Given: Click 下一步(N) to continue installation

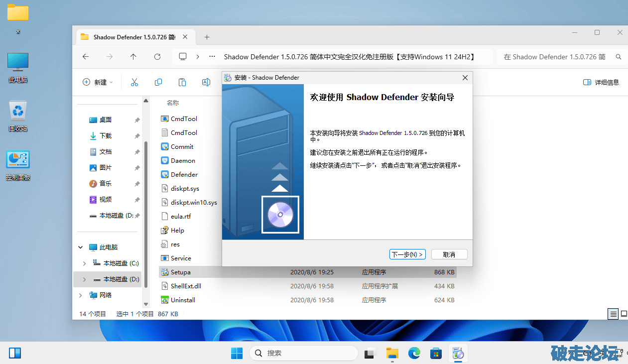Looking at the screenshot, I should pyautogui.click(x=407, y=254).
